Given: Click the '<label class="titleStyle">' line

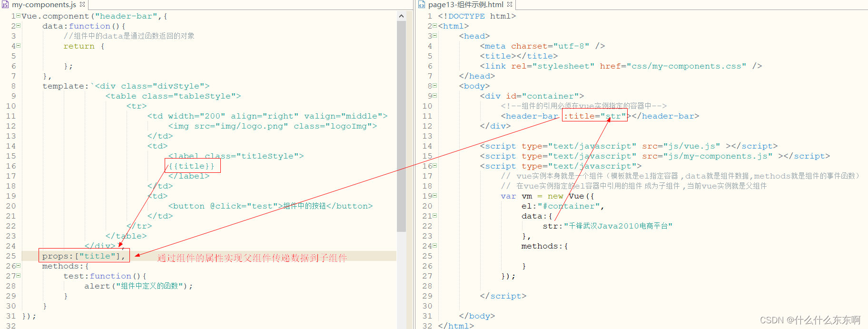Looking at the screenshot, I should point(236,156).
